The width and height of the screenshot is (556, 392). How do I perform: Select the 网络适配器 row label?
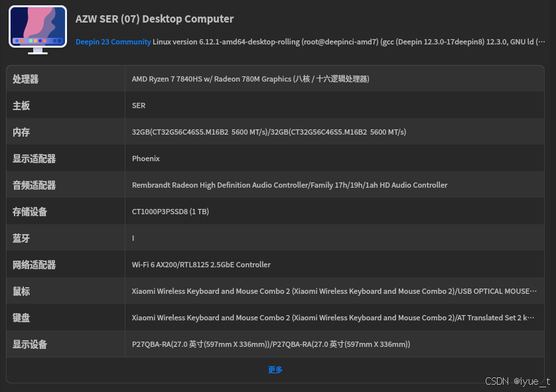34,265
